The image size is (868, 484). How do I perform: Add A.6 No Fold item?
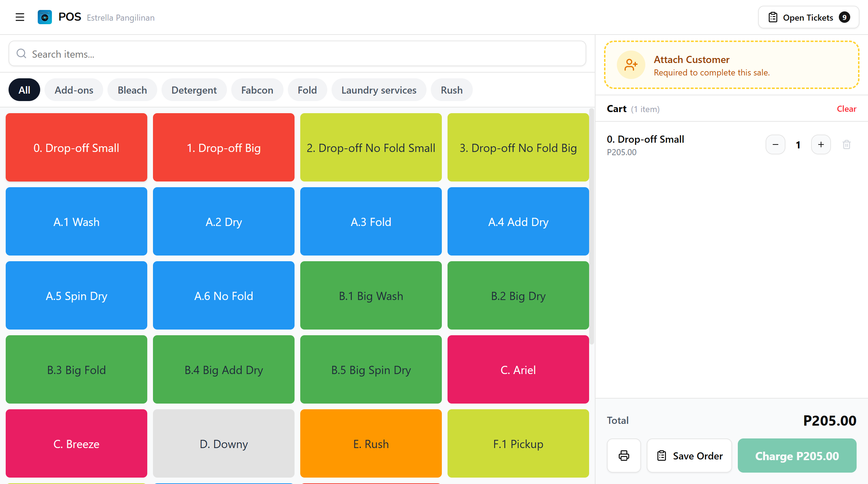[x=224, y=295]
